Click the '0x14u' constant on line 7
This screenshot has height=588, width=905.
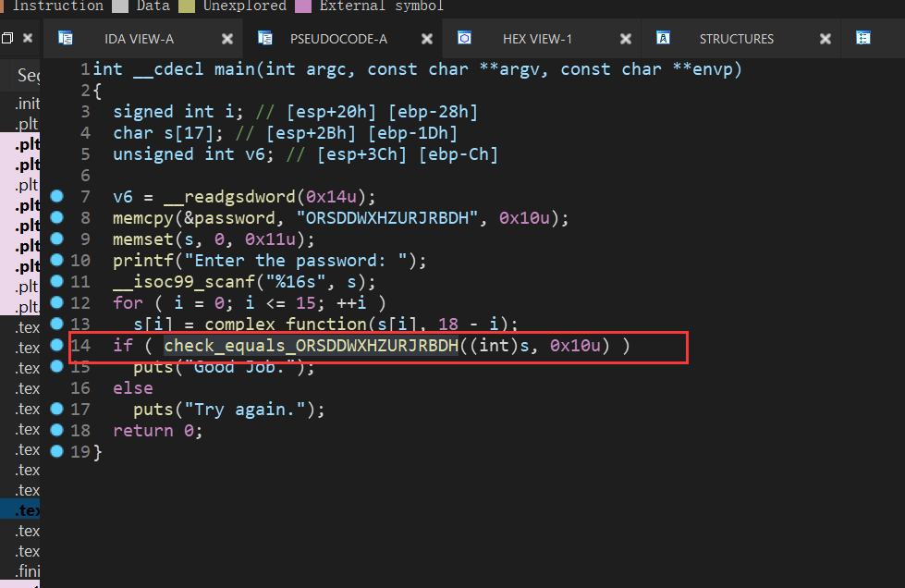[331, 197]
